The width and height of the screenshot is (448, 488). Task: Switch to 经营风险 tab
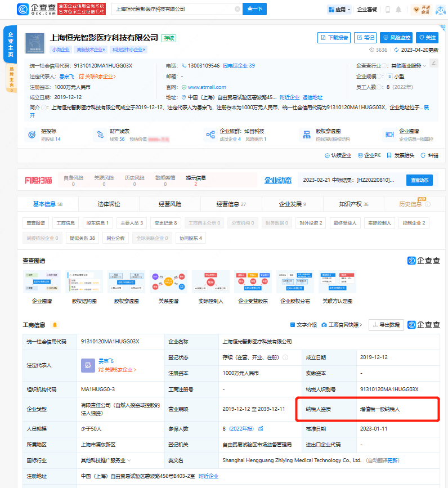coord(170,204)
